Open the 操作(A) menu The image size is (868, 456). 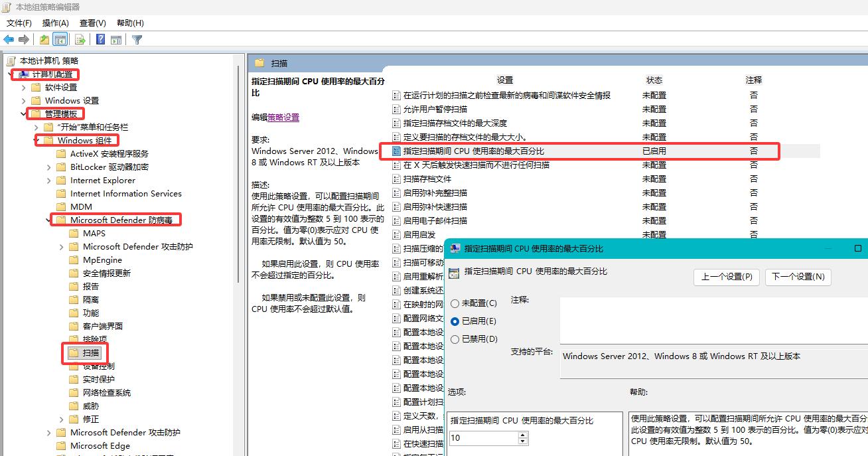pyautogui.click(x=55, y=23)
